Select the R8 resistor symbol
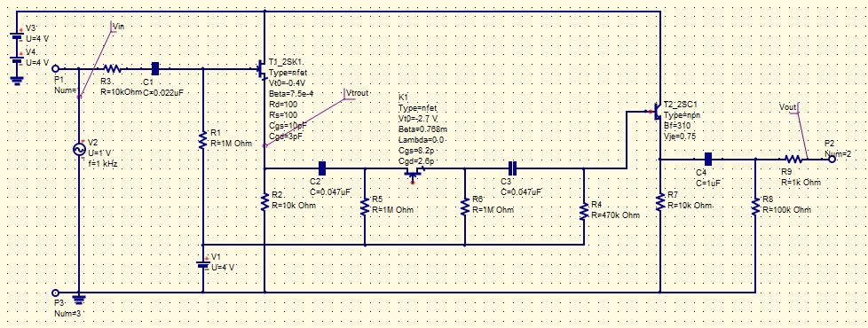The image size is (868, 328). 755,206
